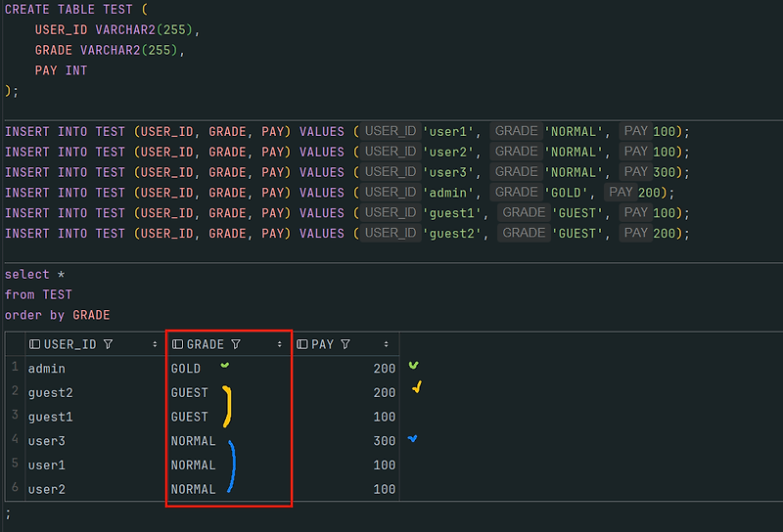Place cursor on 'order by GRADE' line
This screenshot has height=532, width=783.
(x=57, y=316)
